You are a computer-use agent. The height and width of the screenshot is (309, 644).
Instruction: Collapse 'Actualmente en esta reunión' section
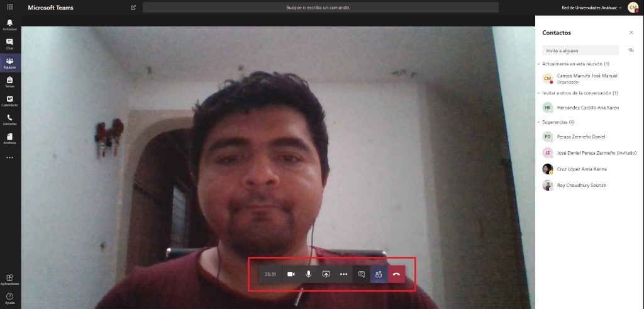tap(538, 64)
